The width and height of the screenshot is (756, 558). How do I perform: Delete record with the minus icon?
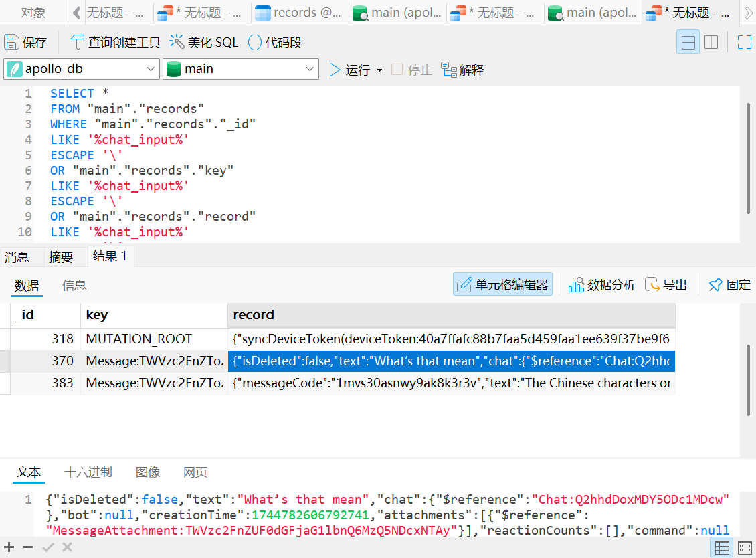[x=29, y=547]
